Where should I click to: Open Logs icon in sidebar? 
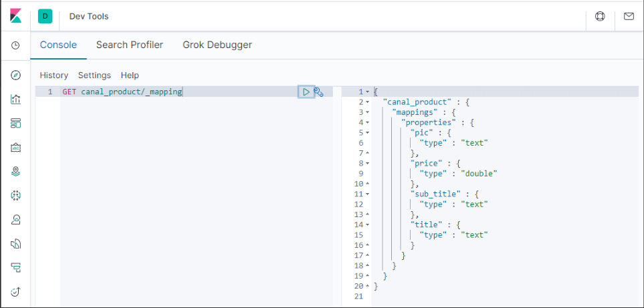coord(15,244)
